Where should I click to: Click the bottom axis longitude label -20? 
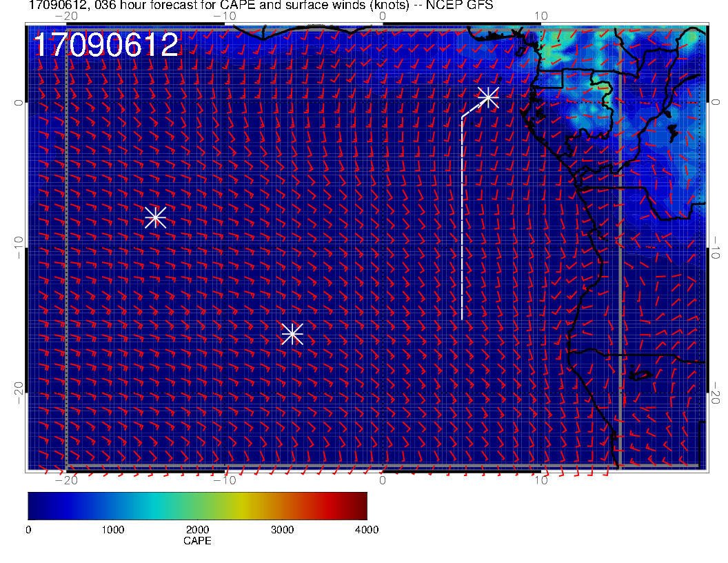pos(66,480)
